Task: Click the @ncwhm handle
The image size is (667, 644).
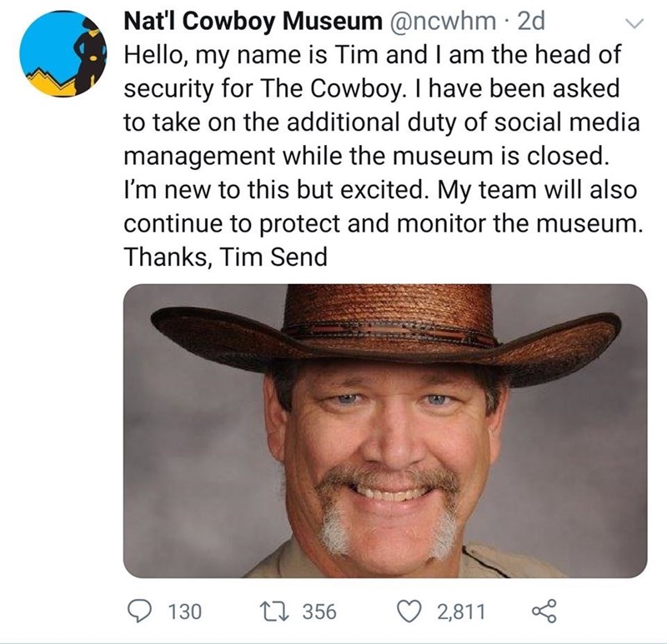Action: tap(439, 23)
